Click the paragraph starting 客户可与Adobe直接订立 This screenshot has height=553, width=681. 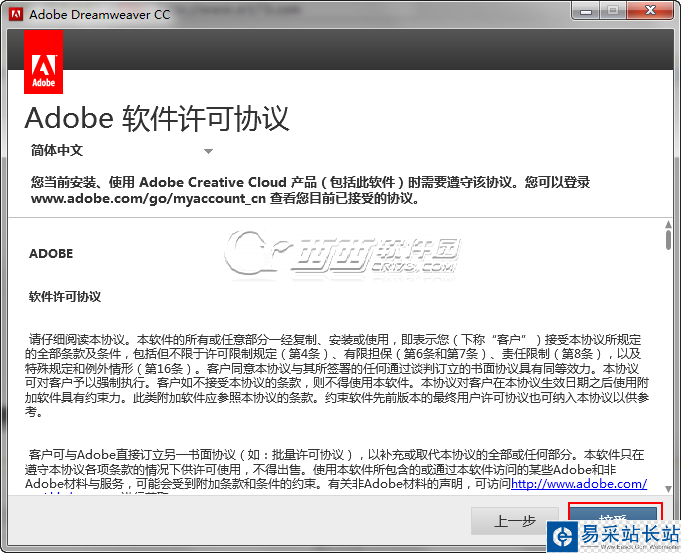tap(336, 471)
